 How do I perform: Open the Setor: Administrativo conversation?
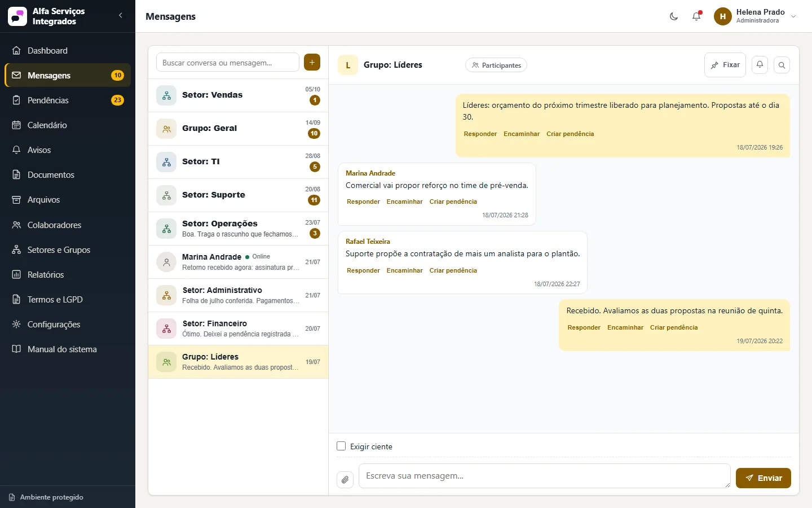[238, 295]
